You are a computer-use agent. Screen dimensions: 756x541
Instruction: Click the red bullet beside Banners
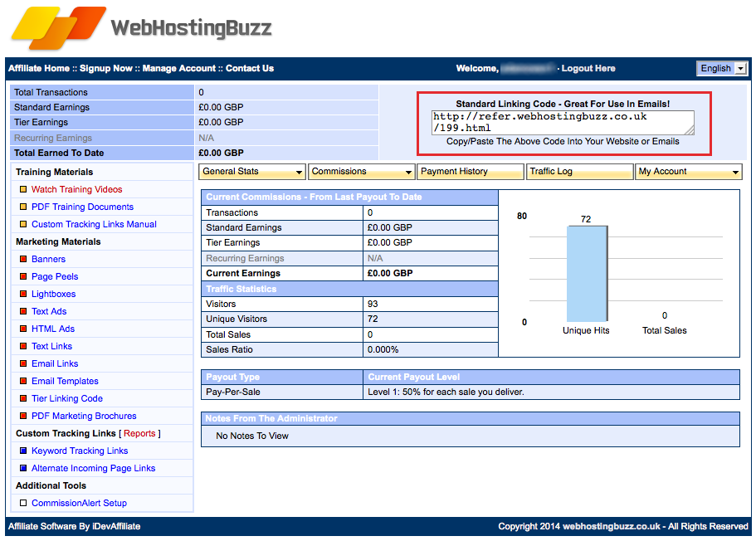coord(23,259)
